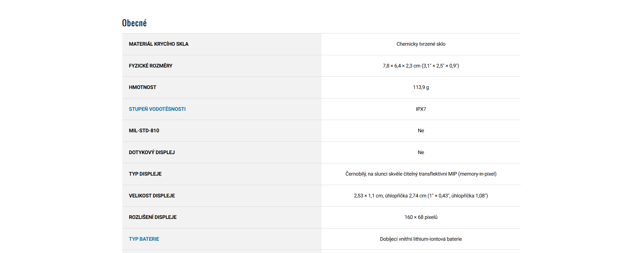Click the Dobíjecí vnitřní lithium-iontová baterie text
The height and width of the screenshot is (253, 644).
coord(421,239)
